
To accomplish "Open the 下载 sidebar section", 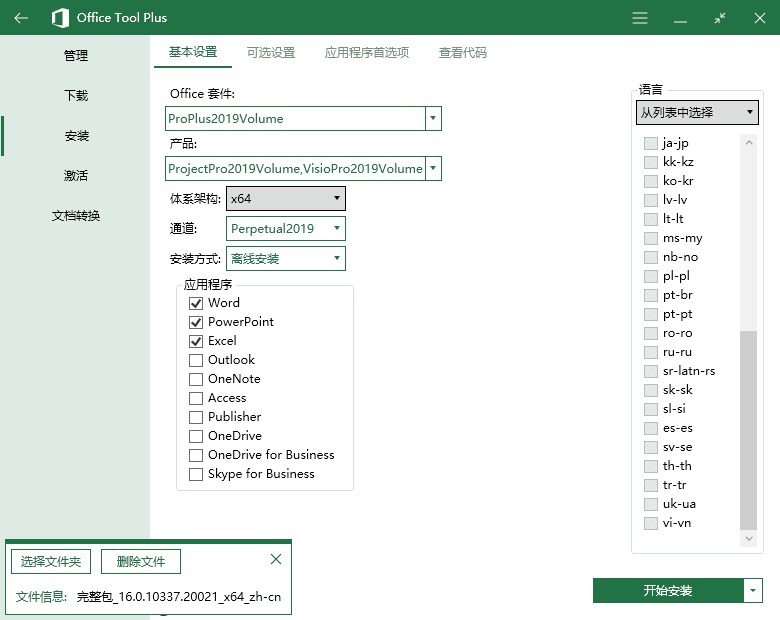I will (76, 95).
